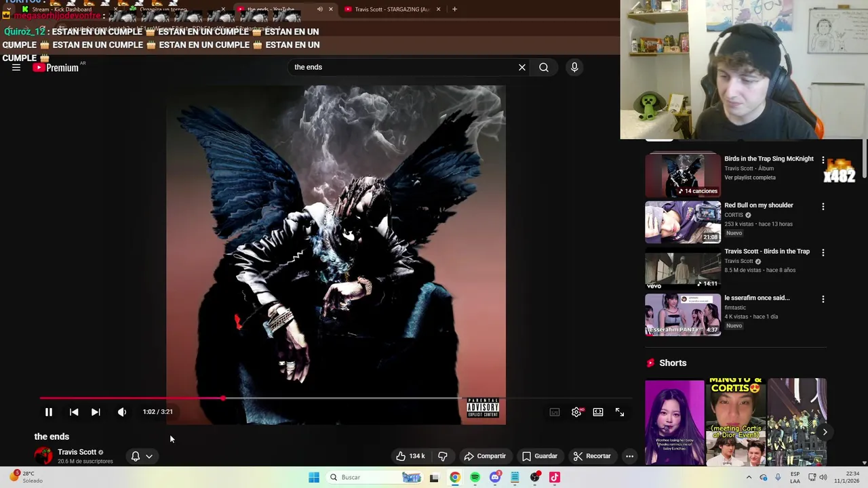Image resolution: width=868 pixels, height=488 pixels.
Task: Click the Guardar save button
Action: pyautogui.click(x=540, y=456)
